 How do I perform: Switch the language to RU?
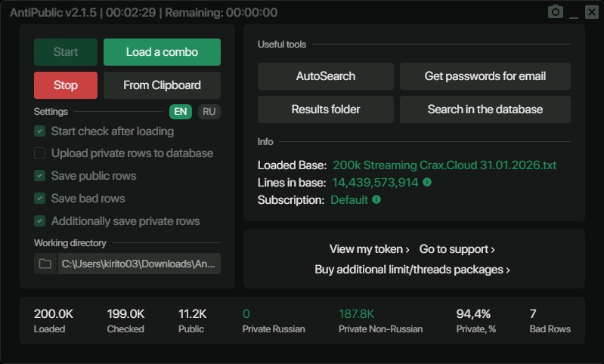coord(209,112)
